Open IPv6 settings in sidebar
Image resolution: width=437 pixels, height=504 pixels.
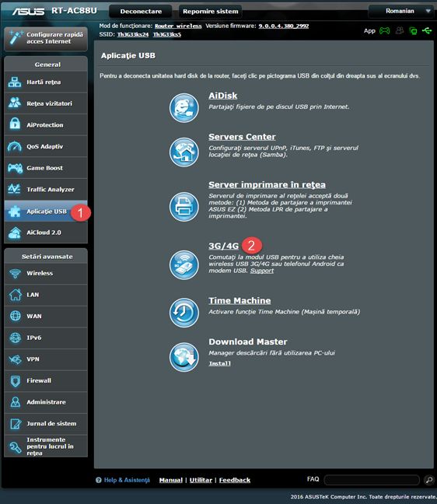46,338
